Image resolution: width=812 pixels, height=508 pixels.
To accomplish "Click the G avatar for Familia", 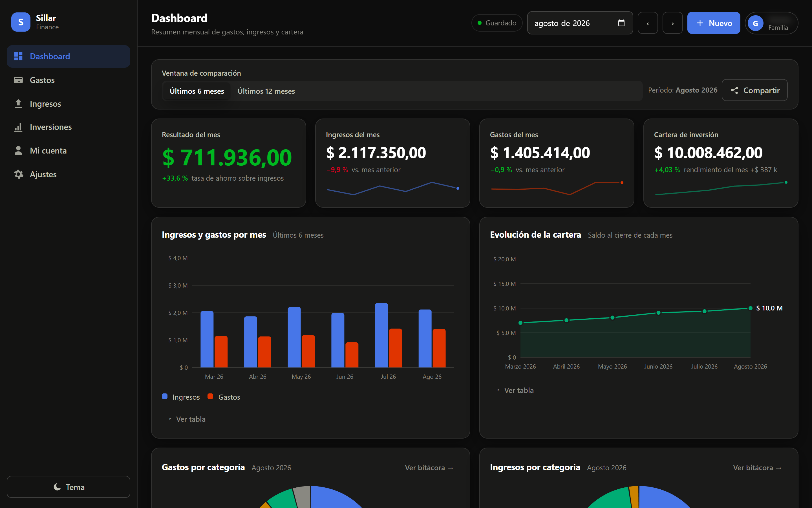I will pyautogui.click(x=755, y=23).
